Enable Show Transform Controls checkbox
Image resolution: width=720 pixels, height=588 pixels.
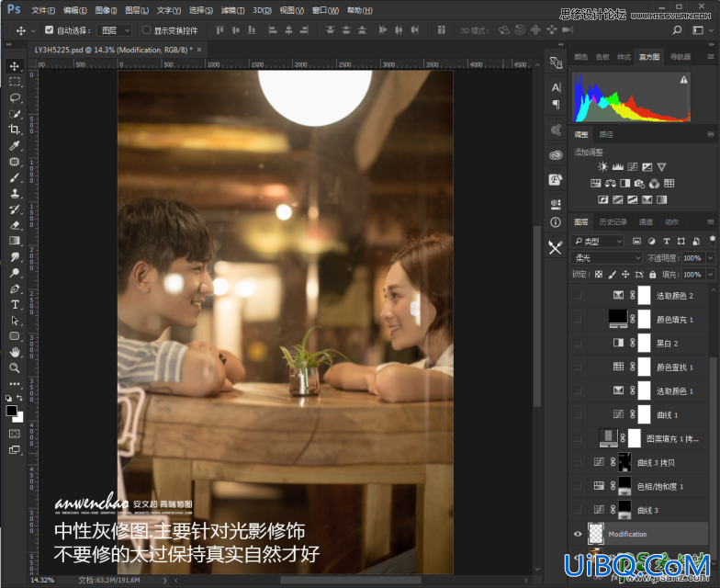(147, 29)
